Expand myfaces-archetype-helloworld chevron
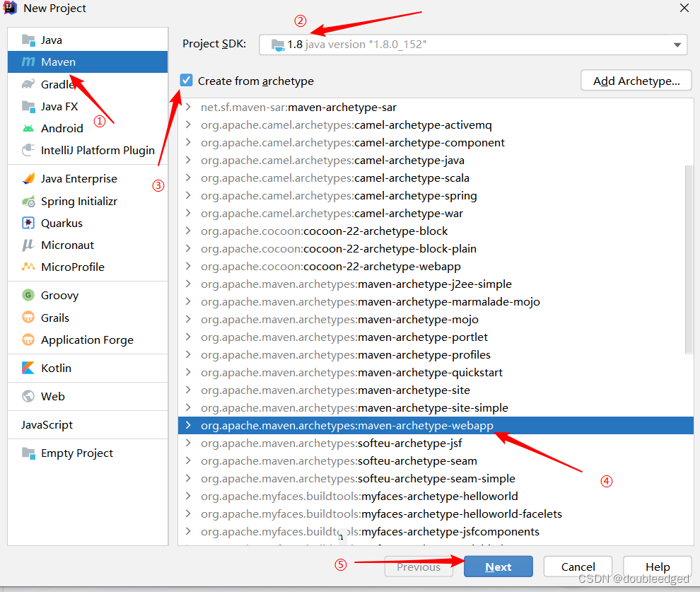This screenshot has width=700, height=592. tap(188, 496)
